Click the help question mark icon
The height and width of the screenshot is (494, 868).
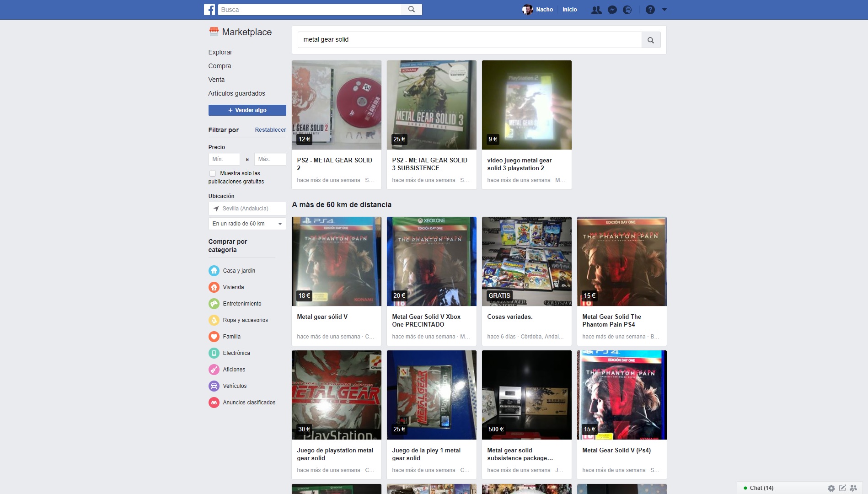[650, 10]
